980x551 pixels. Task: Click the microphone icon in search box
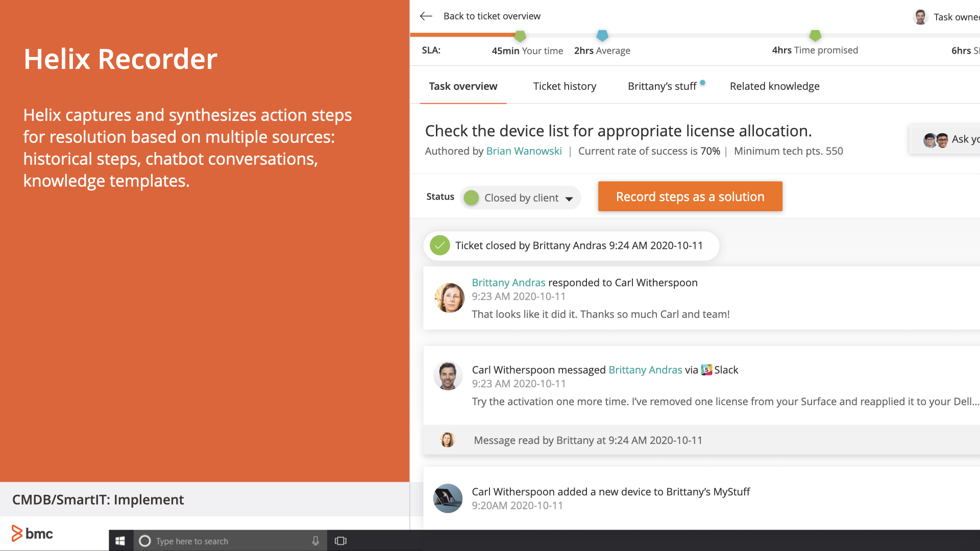tap(315, 541)
